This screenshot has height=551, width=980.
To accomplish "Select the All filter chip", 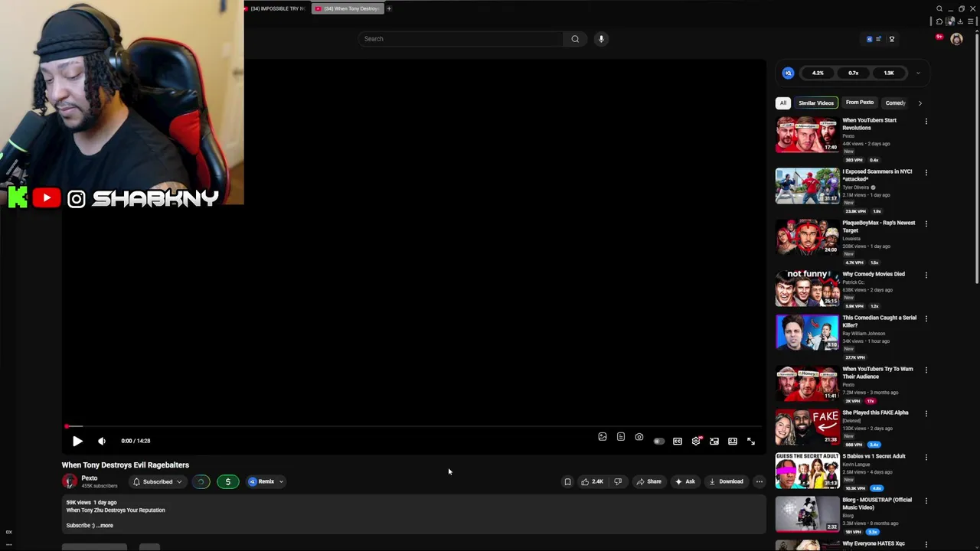I will point(782,103).
